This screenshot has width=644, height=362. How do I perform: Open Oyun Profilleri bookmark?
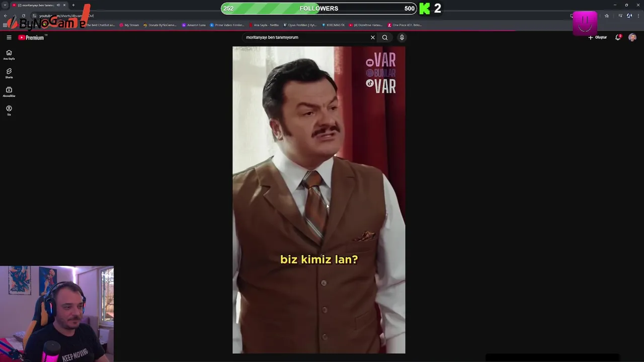[300, 25]
